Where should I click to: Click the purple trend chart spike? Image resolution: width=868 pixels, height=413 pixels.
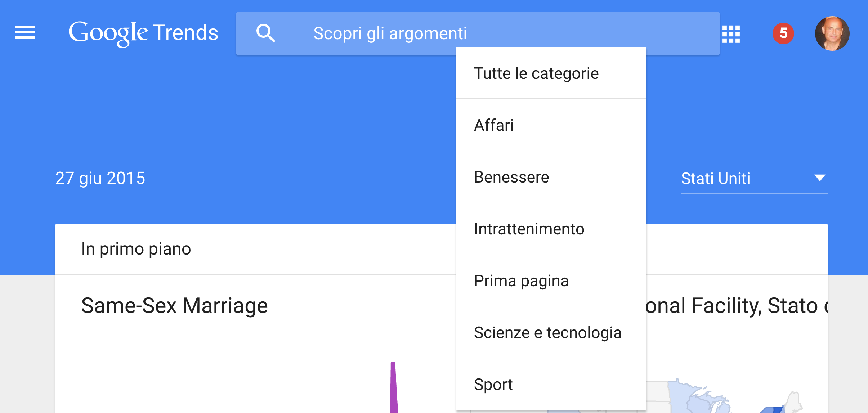(394, 389)
